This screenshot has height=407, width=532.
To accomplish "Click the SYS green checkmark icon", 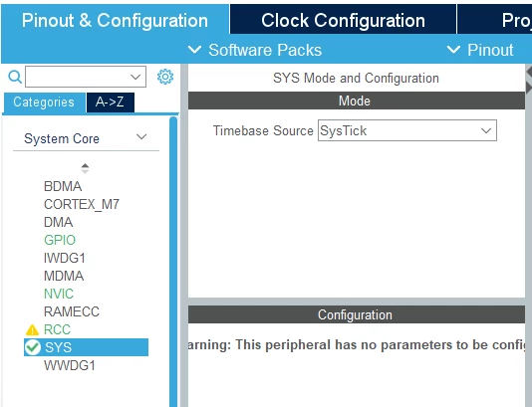I will [x=33, y=347].
